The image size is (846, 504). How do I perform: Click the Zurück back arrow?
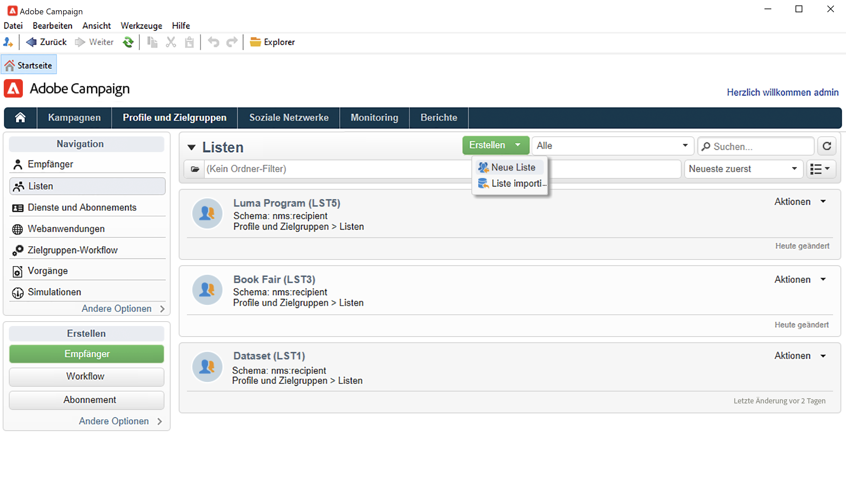pyautogui.click(x=31, y=42)
